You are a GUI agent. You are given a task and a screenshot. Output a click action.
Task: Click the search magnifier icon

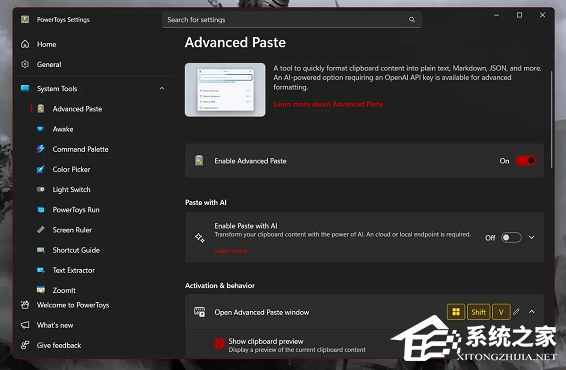point(412,19)
